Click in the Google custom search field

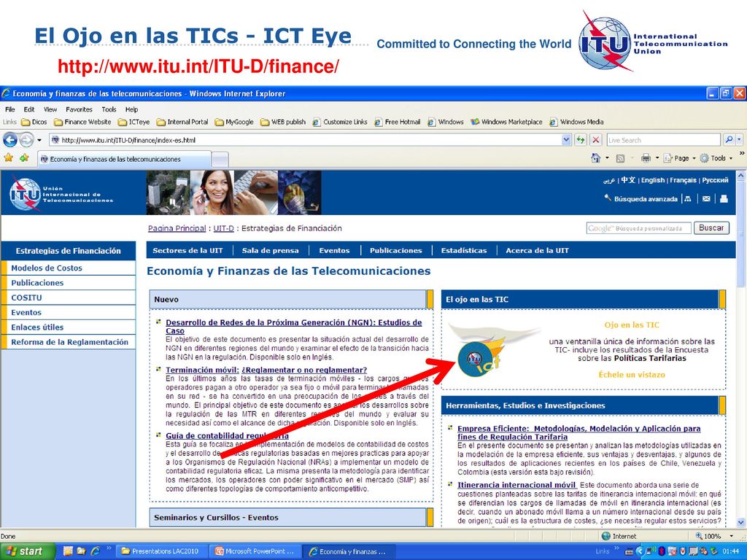638,228
